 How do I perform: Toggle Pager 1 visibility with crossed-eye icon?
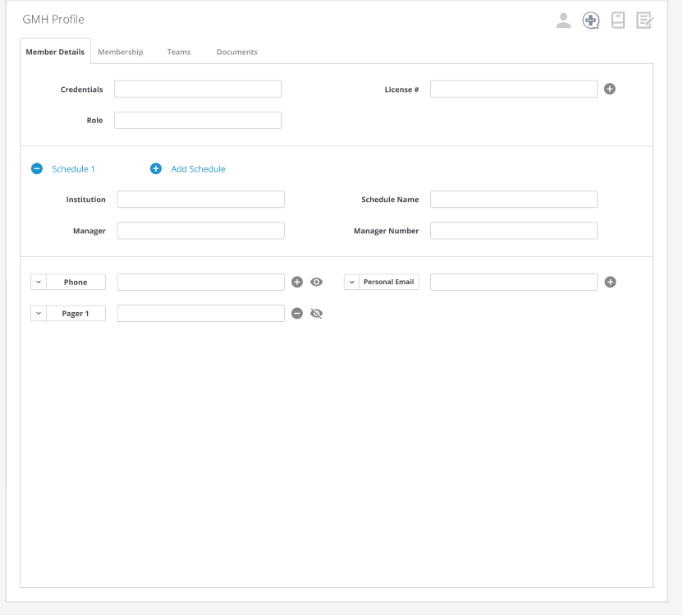point(317,313)
